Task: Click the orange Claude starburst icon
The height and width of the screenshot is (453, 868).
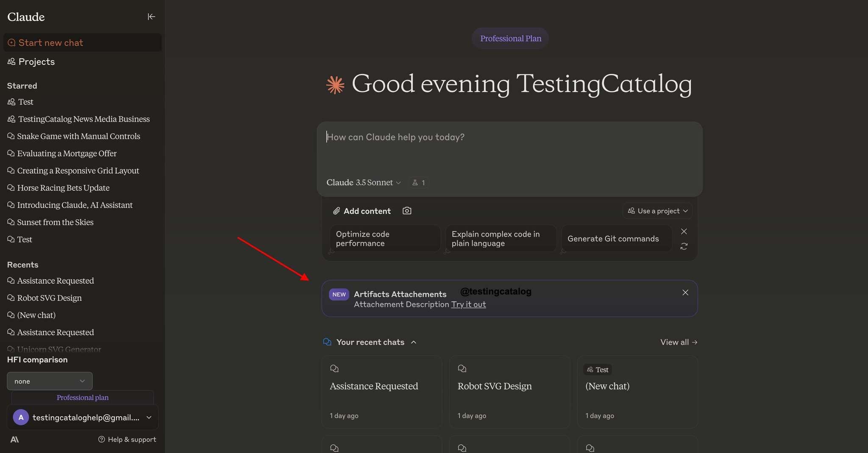Action: pyautogui.click(x=335, y=85)
